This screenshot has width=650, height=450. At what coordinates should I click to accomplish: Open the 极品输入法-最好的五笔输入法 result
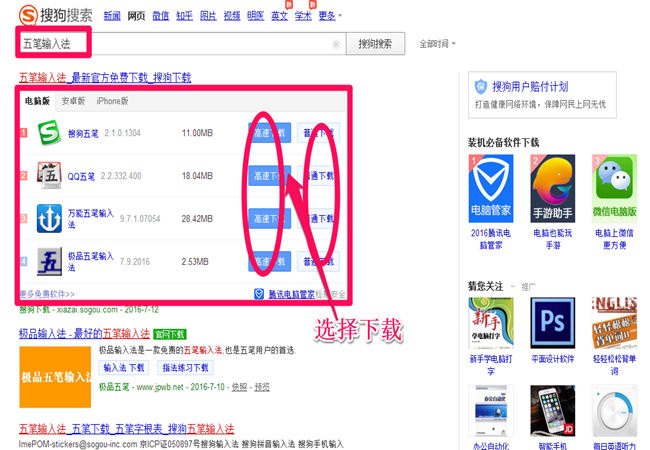click(84, 334)
